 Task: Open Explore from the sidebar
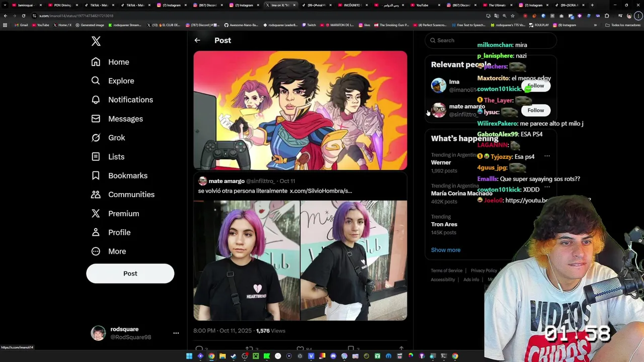113,81
